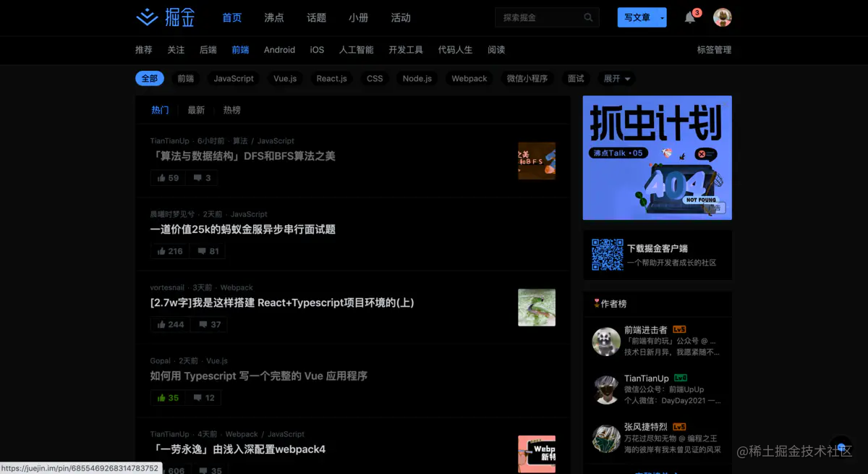Filter by the Webpack tag pill
The image size is (868, 474).
[469, 78]
